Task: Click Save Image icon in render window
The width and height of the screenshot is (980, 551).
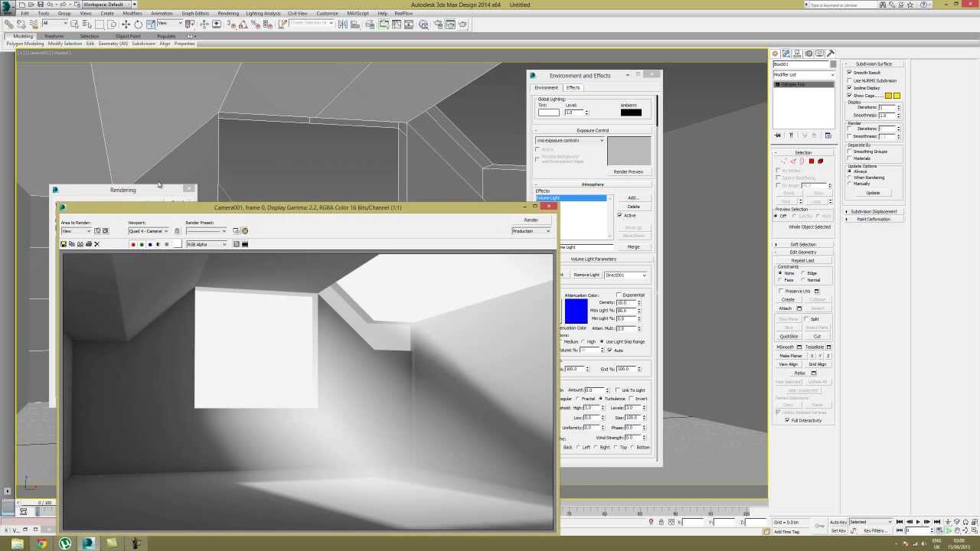Action: click(x=64, y=244)
